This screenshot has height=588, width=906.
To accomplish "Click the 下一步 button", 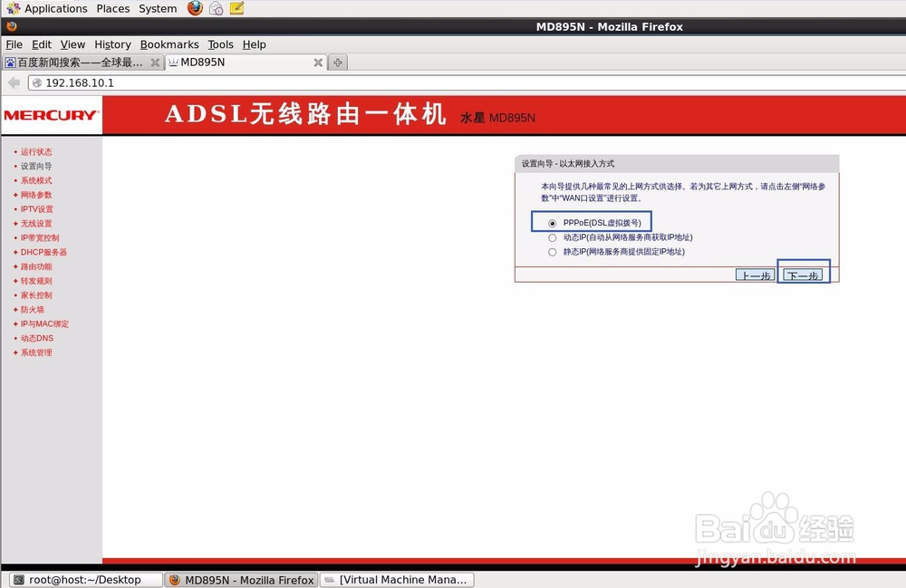I will [x=803, y=275].
